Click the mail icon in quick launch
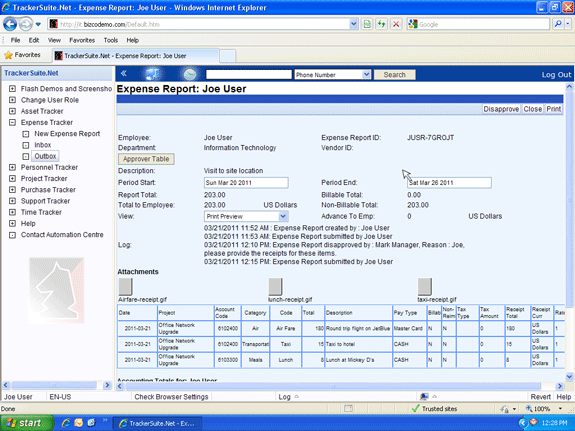Viewport: 575px width, 431px height. tap(78, 423)
